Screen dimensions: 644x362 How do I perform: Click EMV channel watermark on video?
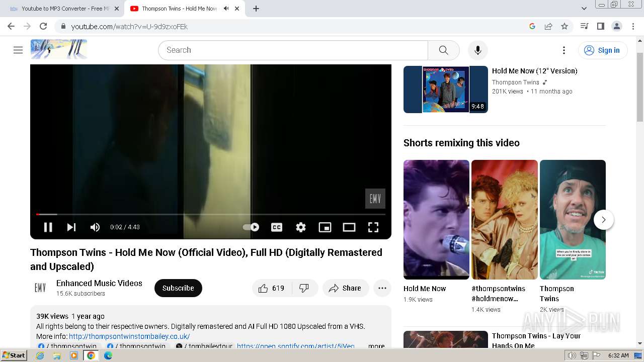point(375,199)
